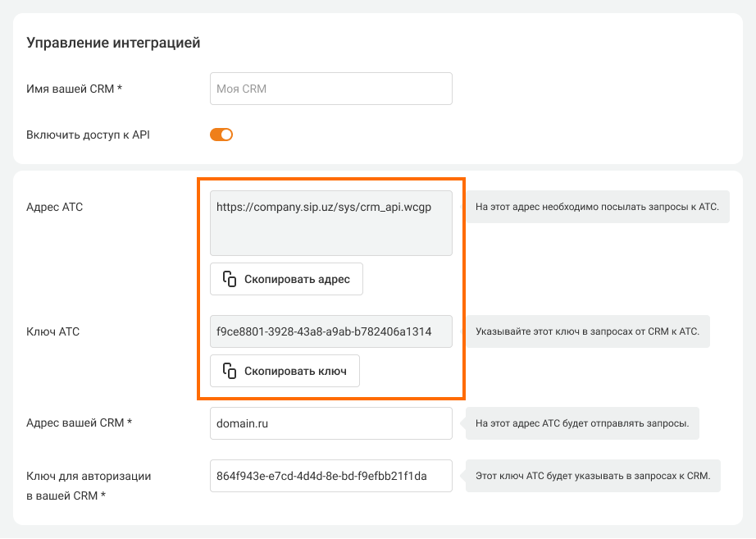Click the Ключ АТС read-only key field
This screenshot has height=539, width=756.
click(x=330, y=331)
